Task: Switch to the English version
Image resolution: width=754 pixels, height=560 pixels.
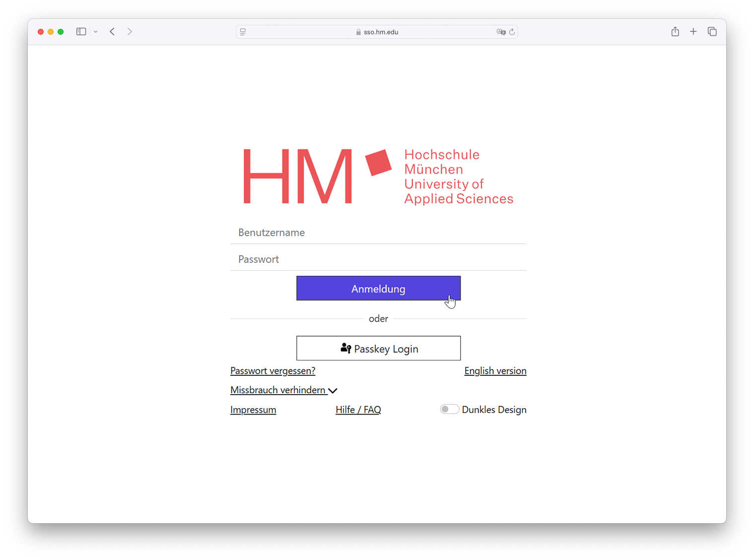Action: click(x=495, y=371)
